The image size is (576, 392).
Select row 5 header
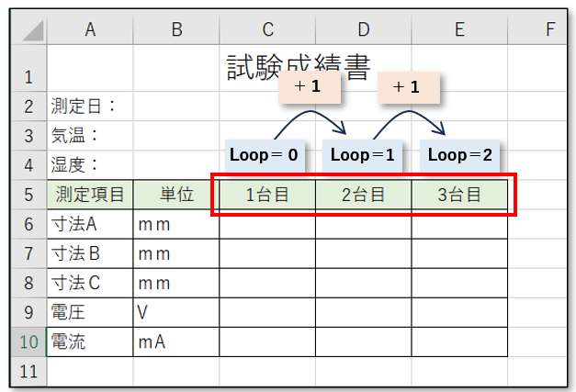click(28, 195)
